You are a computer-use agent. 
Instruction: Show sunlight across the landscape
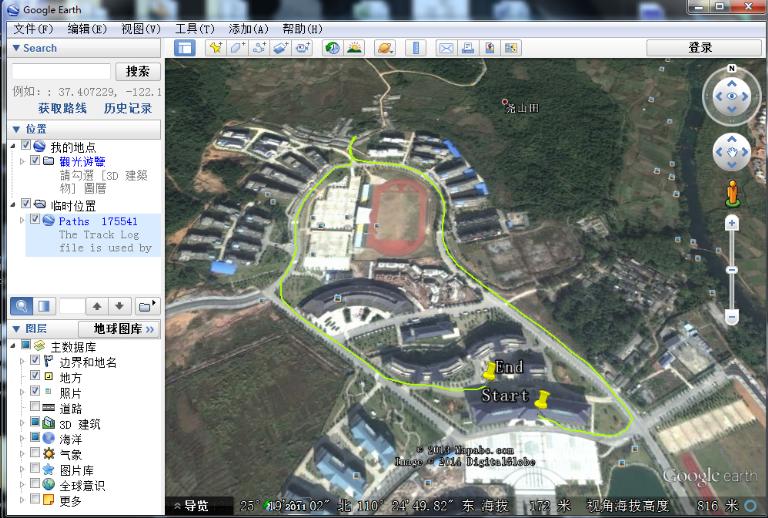(354, 48)
